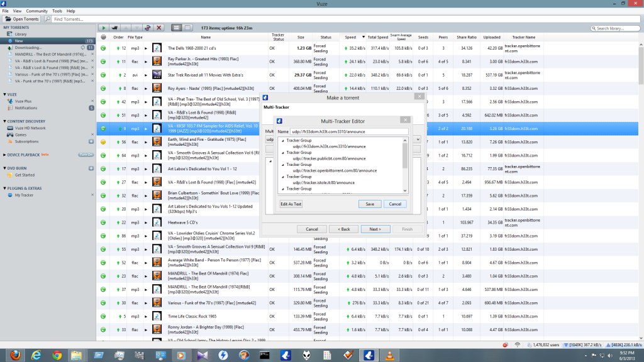Open the View menu
The width and height of the screenshot is (644, 362).
[x=17, y=11]
